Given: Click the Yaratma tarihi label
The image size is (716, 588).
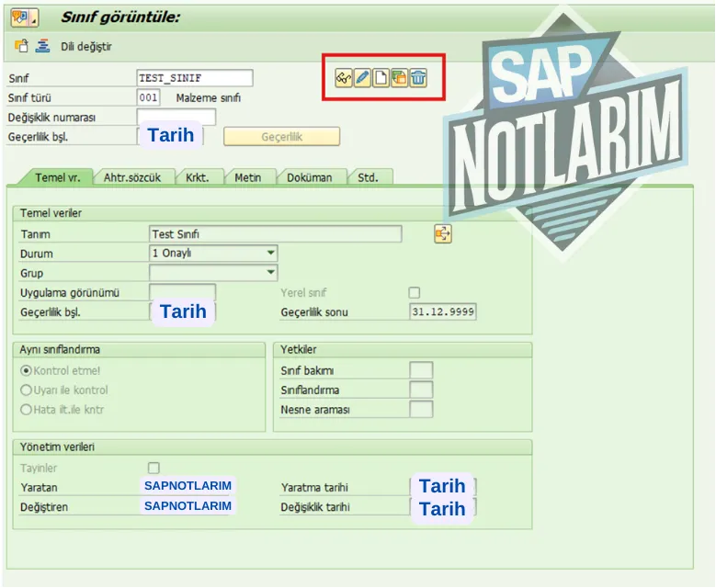Looking at the screenshot, I should [x=314, y=488].
